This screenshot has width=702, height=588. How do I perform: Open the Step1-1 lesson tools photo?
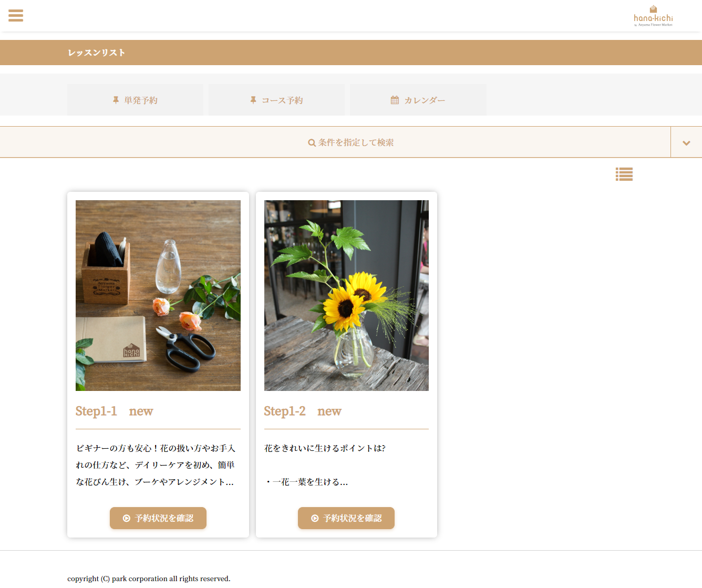tap(158, 295)
